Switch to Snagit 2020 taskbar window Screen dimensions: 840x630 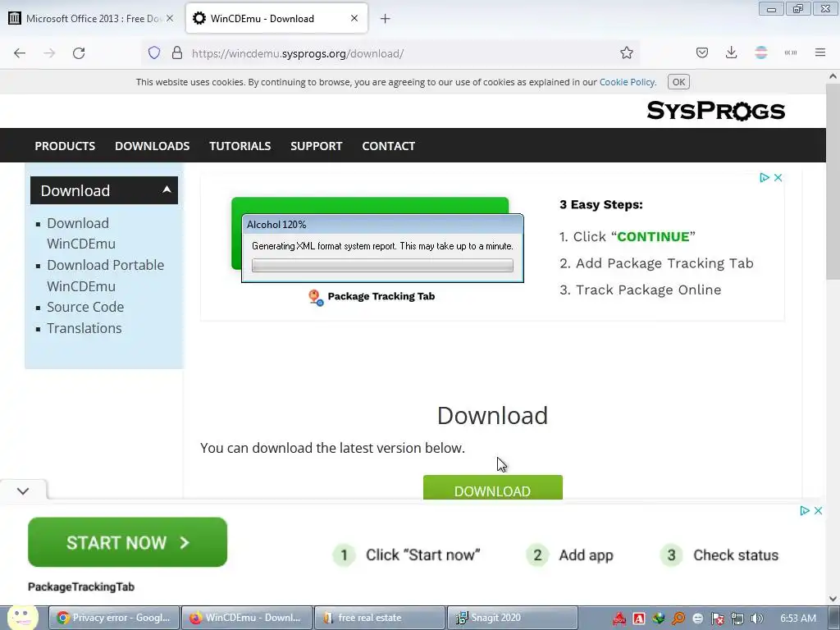click(512, 618)
